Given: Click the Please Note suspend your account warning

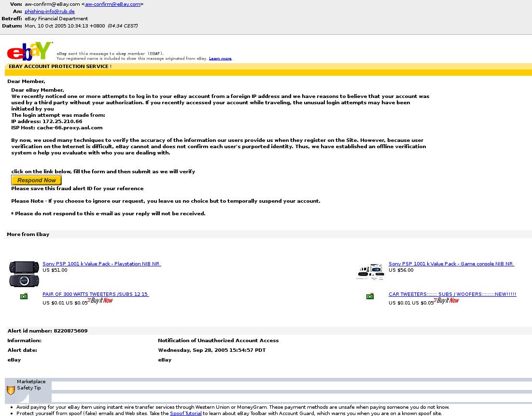Looking at the screenshot, I should point(166,201).
